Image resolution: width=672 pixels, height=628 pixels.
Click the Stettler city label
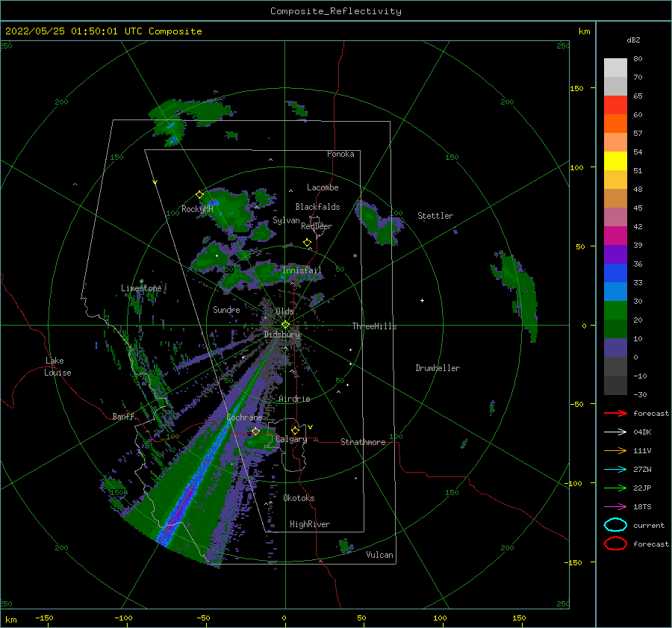[x=435, y=216]
